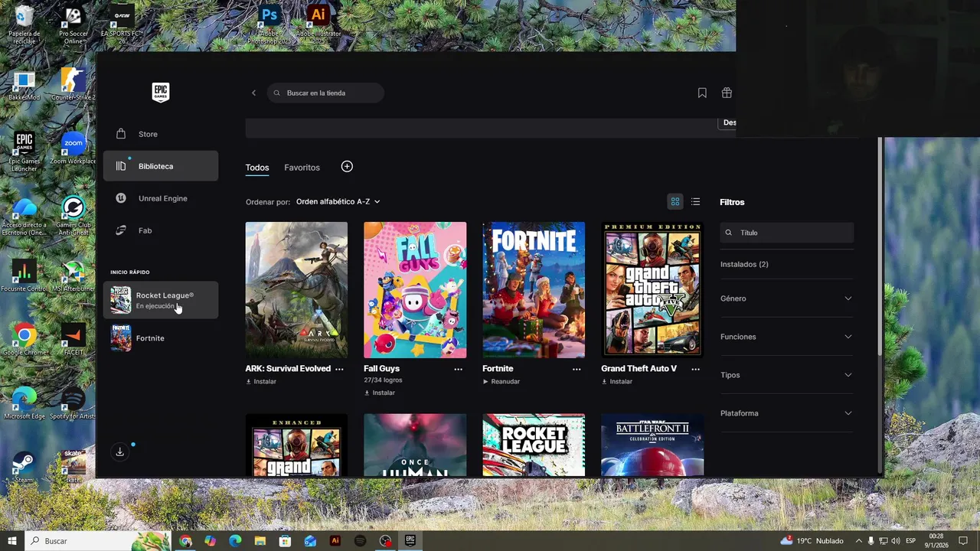Image resolution: width=980 pixels, height=551 pixels.
Task: Click the launcher's vertical scrollbar
Action: pos(880,245)
